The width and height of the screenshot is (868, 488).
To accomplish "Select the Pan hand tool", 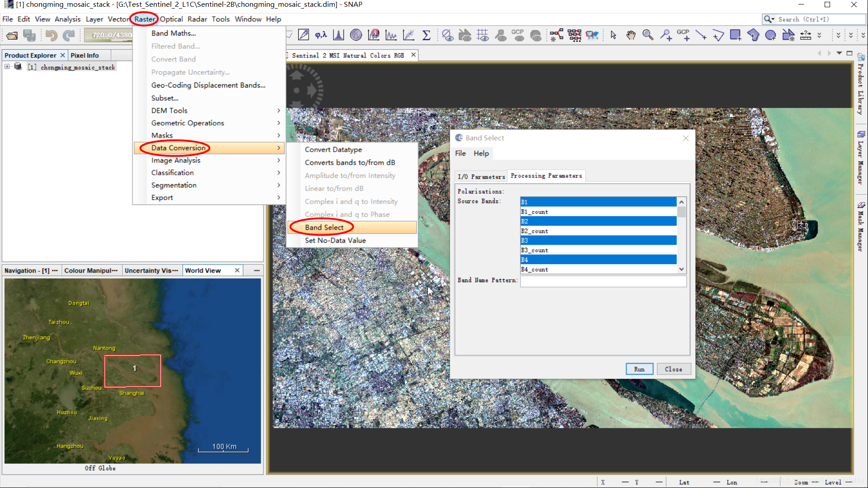I will [x=631, y=35].
